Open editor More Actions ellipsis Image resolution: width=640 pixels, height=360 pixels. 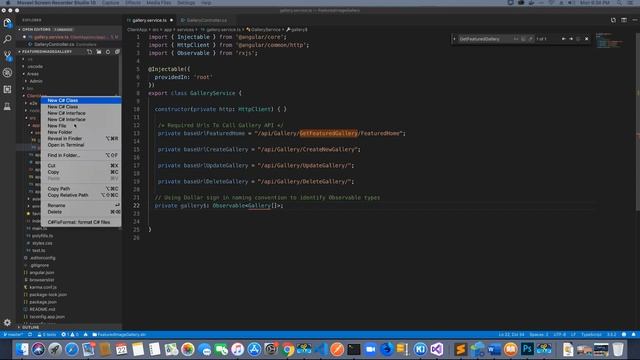(x=634, y=20)
